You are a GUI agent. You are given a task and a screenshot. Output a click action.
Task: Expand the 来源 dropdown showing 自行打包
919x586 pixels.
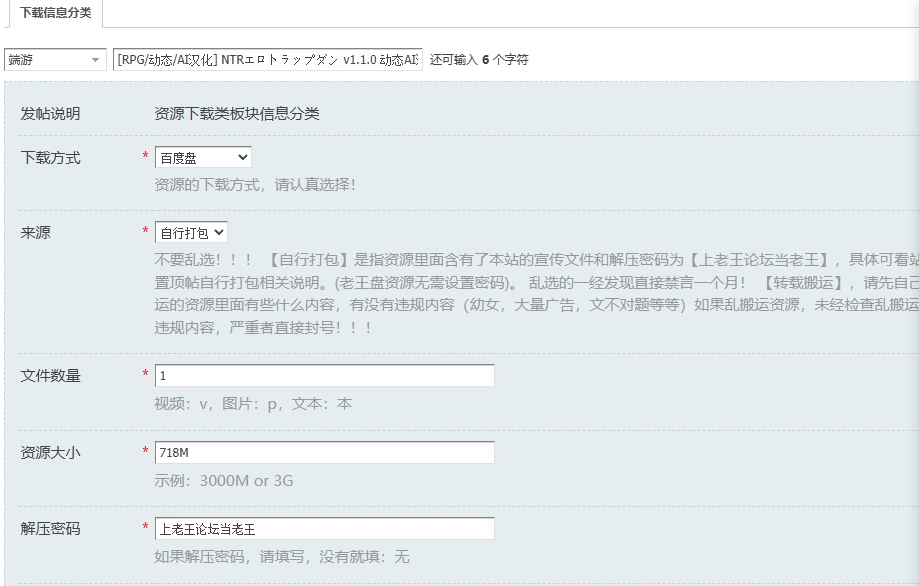[190, 233]
